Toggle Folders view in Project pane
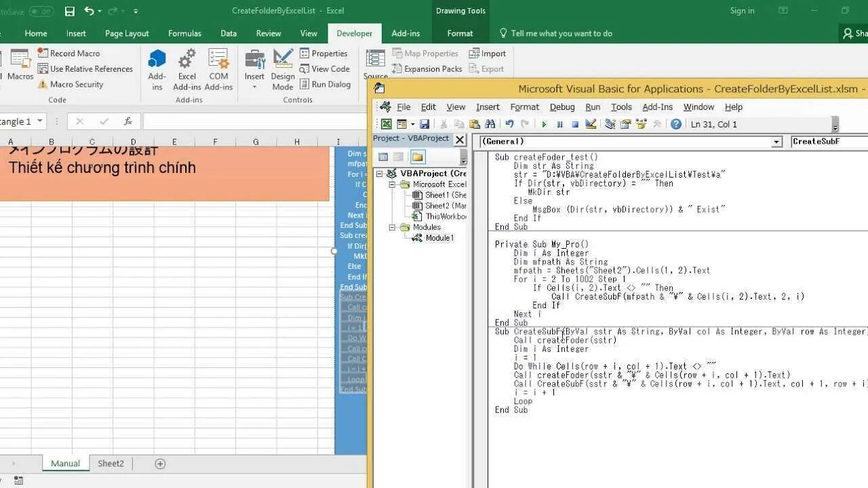 tap(417, 157)
